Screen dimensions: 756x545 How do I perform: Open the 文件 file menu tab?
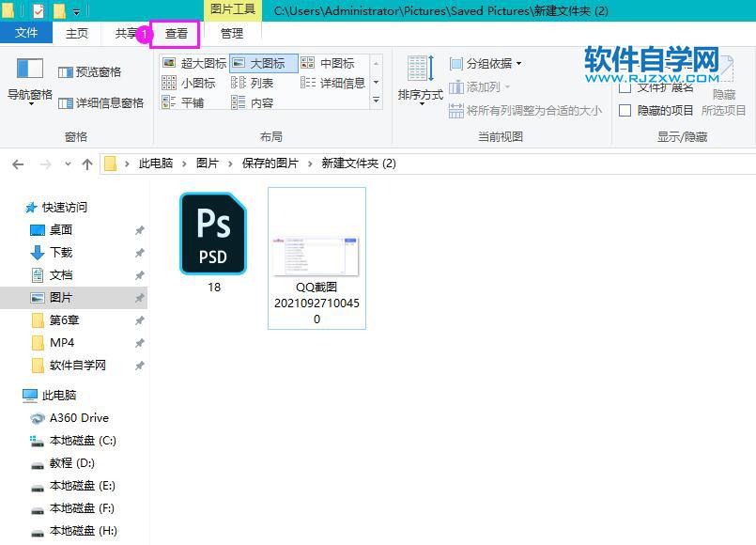pos(26,33)
